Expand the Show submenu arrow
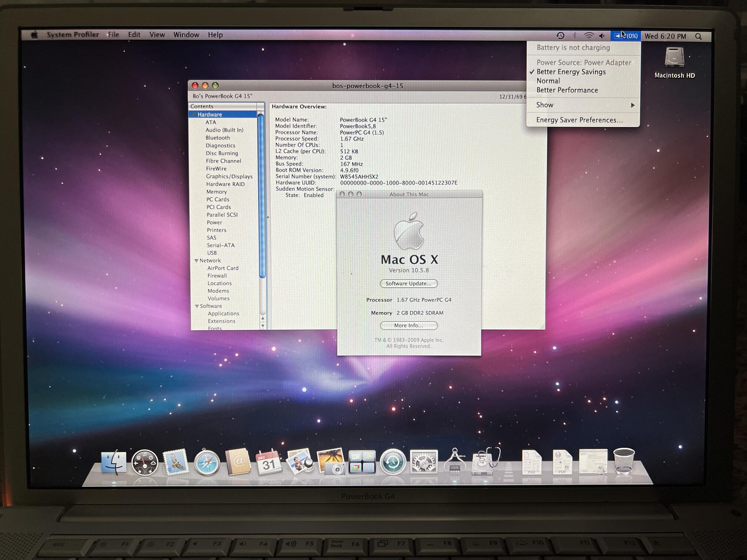The height and width of the screenshot is (560, 747). click(633, 105)
